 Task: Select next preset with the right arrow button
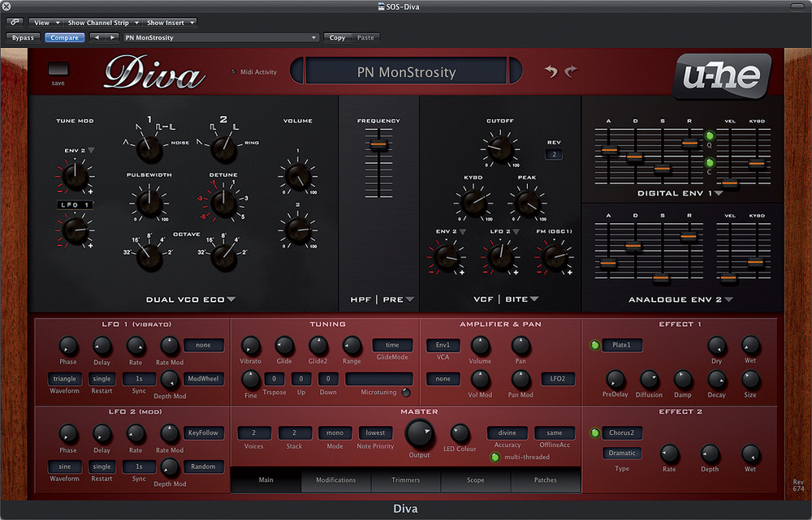coord(112,37)
